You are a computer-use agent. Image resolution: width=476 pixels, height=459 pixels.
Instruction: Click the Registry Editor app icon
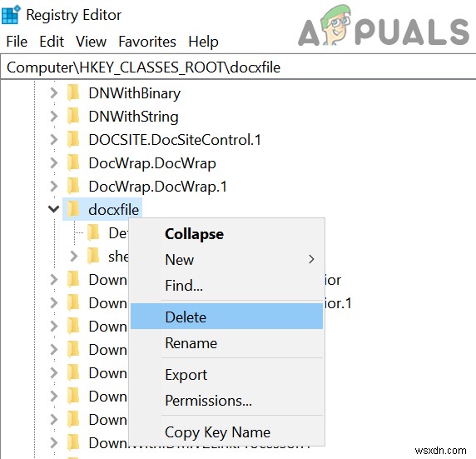click(x=11, y=15)
